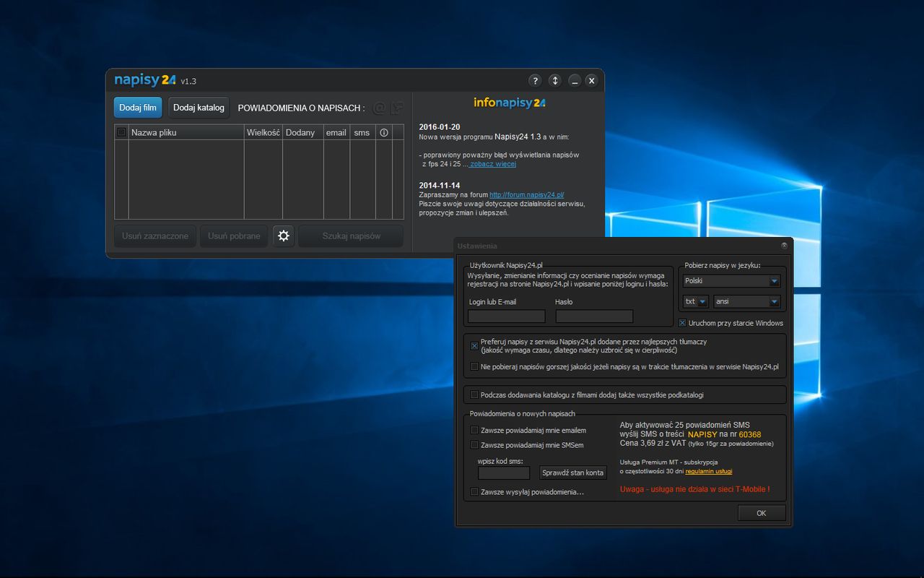
Task: Open help via the question mark icon
Action: [x=535, y=81]
